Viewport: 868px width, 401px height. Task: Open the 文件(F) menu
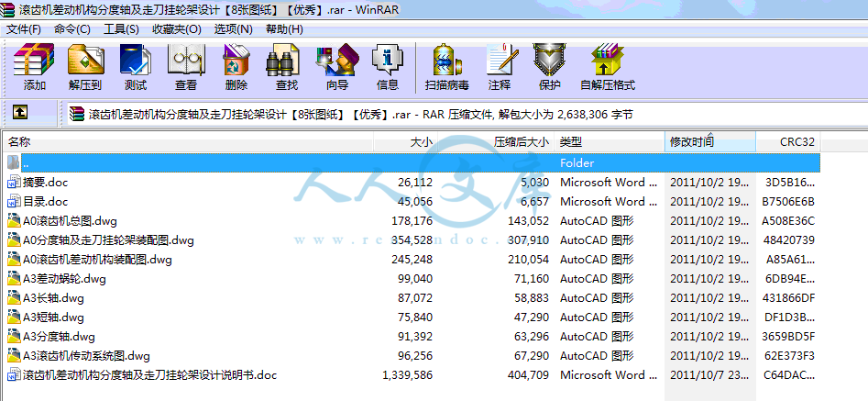tap(24, 28)
